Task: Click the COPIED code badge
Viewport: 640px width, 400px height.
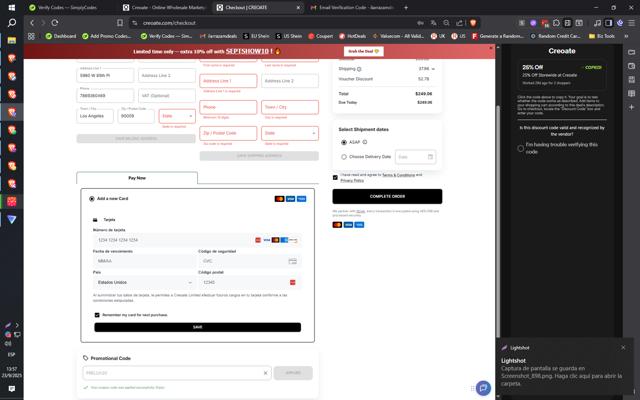Action: pos(592,67)
